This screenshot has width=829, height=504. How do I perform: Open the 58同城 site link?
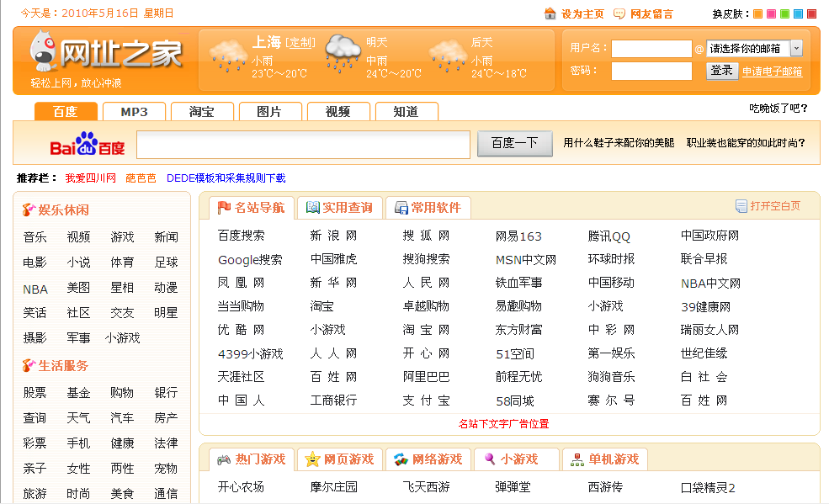(x=515, y=401)
